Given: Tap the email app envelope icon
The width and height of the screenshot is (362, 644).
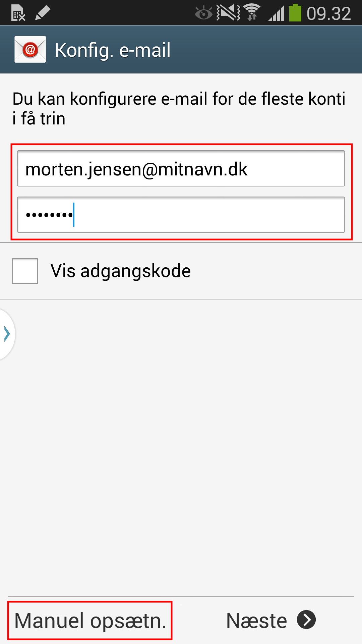Looking at the screenshot, I should tap(30, 49).
